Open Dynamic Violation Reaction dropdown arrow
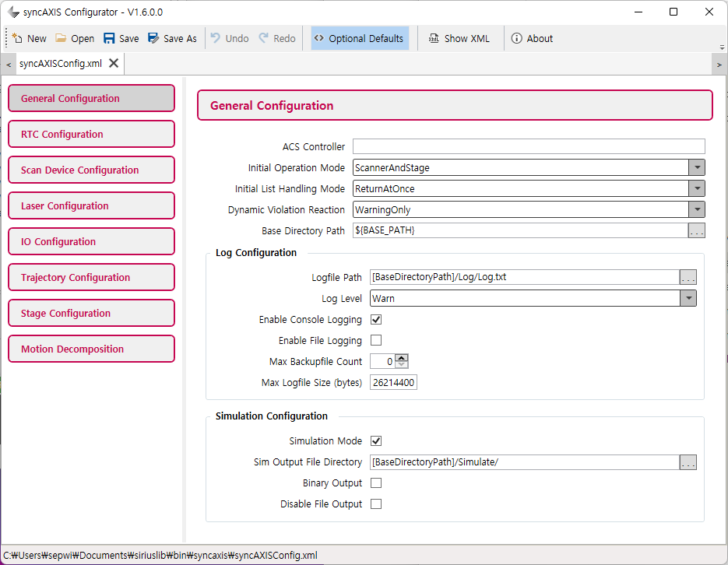The height and width of the screenshot is (565, 728). [x=697, y=209]
